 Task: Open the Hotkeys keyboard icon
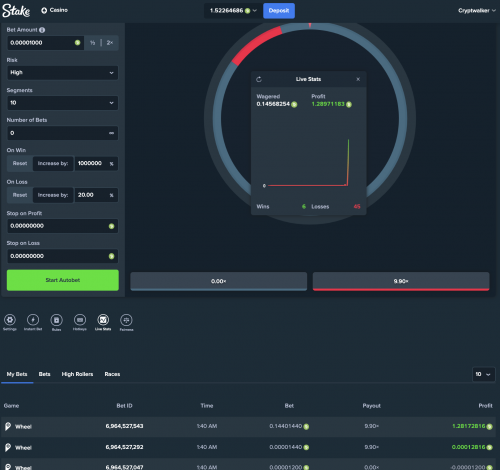pos(80,320)
